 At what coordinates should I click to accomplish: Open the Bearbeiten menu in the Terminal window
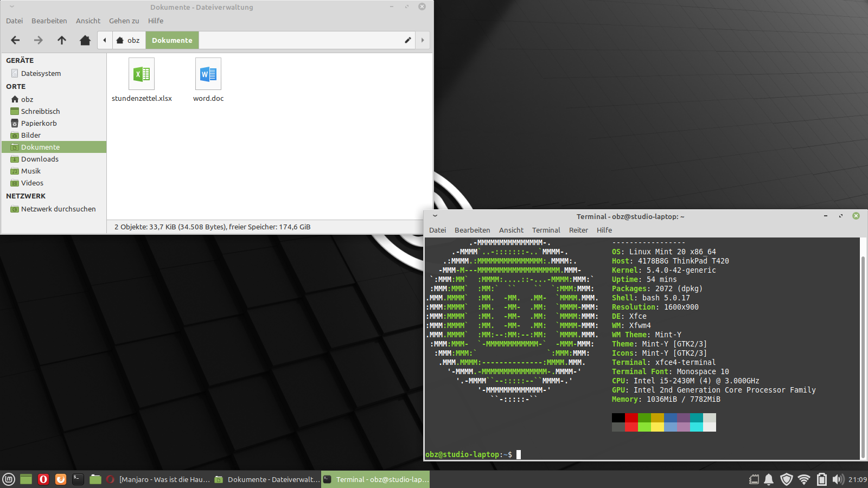click(x=473, y=230)
